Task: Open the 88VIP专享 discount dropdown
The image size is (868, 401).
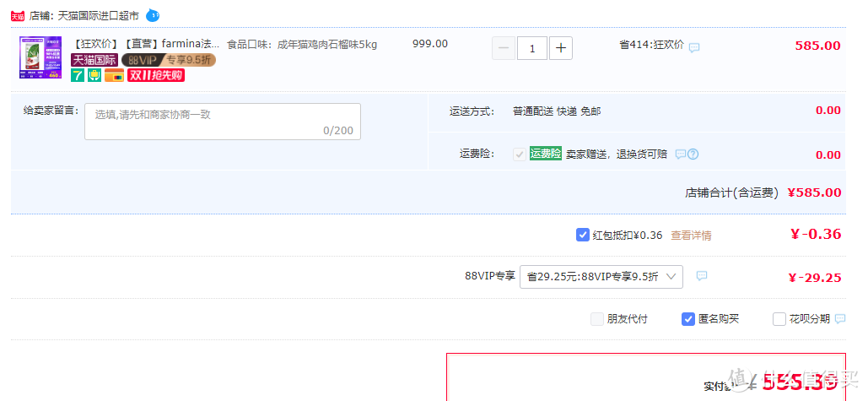Action: tap(601, 276)
